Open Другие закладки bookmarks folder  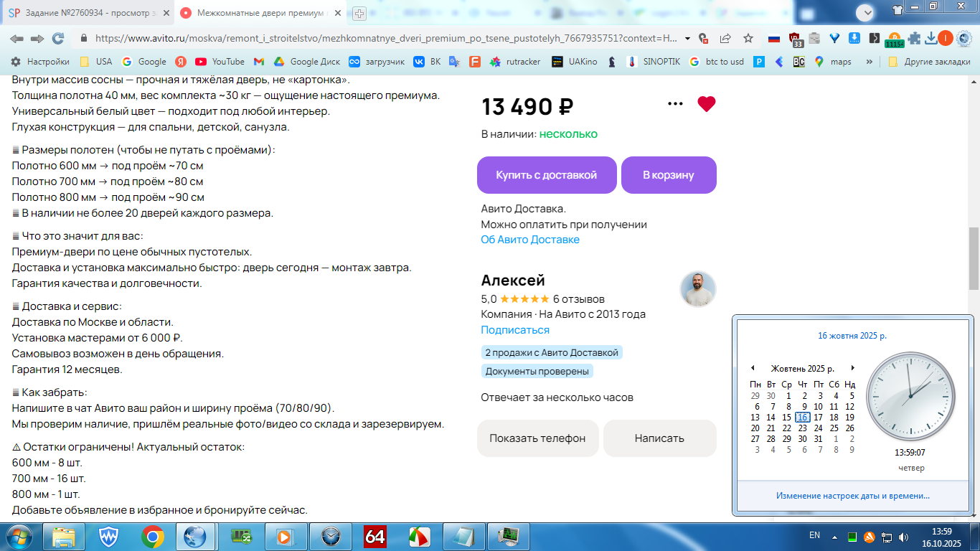tap(929, 62)
